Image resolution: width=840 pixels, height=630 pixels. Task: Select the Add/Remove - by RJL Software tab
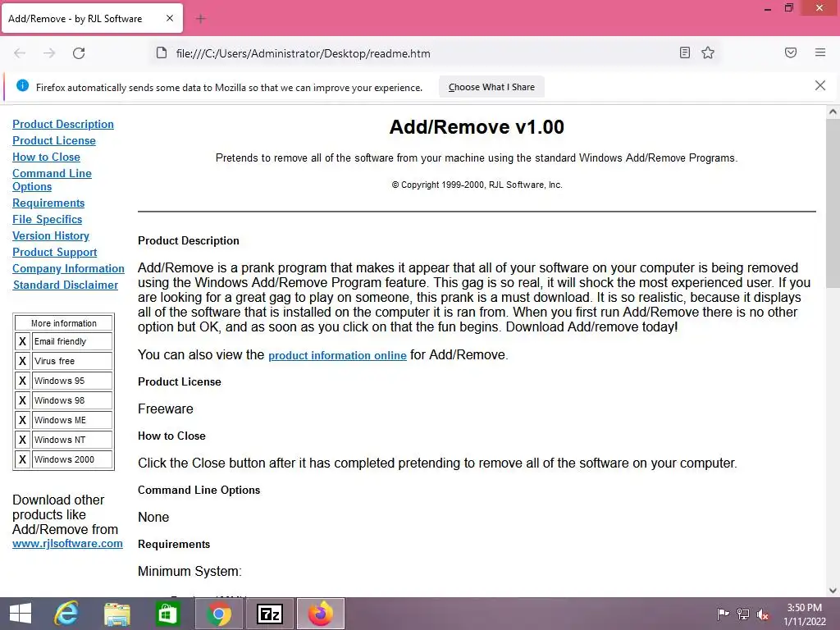pyautogui.click(x=92, y=18)
